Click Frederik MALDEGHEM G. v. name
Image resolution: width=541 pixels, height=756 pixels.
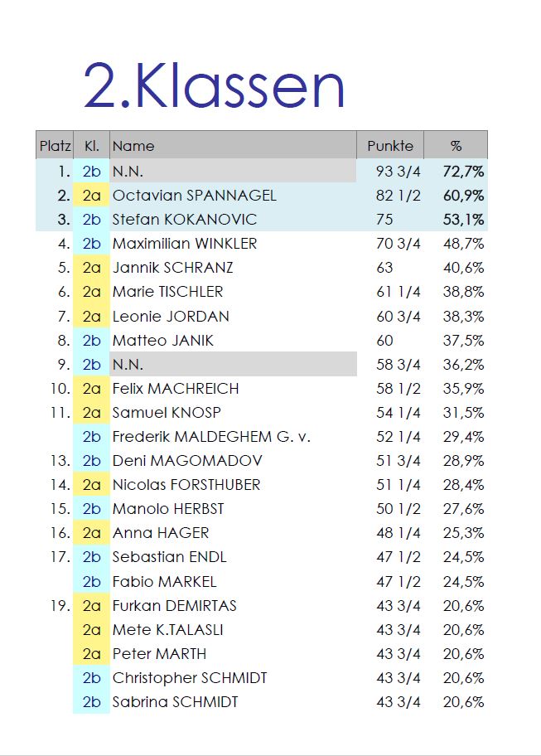click(x=211, y=436)
